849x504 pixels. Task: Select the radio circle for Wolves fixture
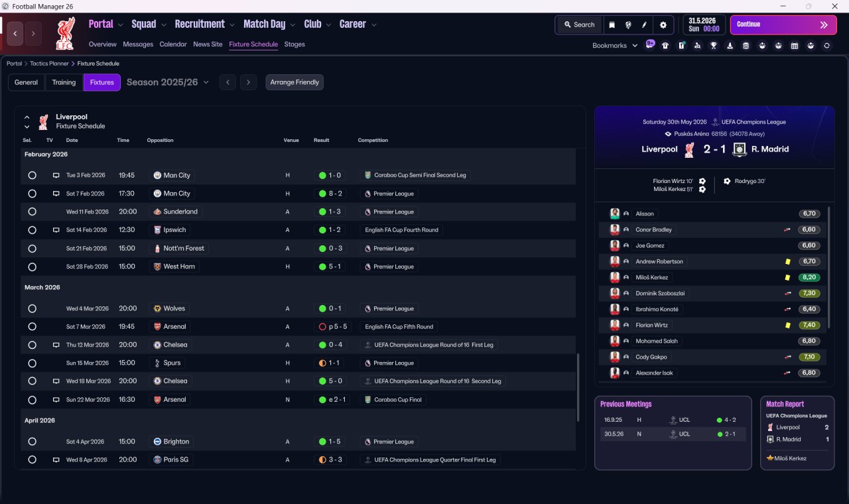pos(32,308)
